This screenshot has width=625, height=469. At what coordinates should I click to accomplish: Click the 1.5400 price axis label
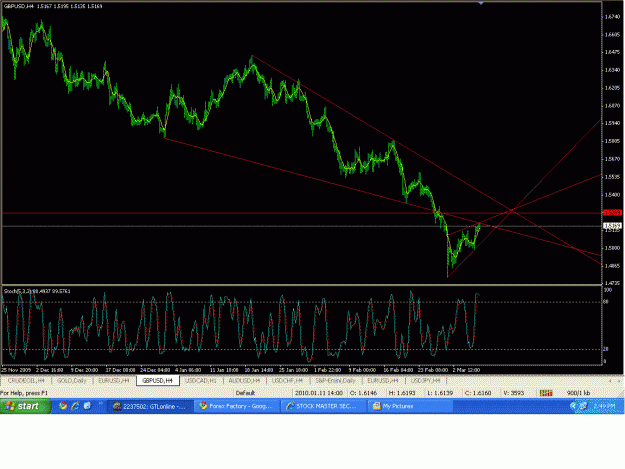(612, 194)
